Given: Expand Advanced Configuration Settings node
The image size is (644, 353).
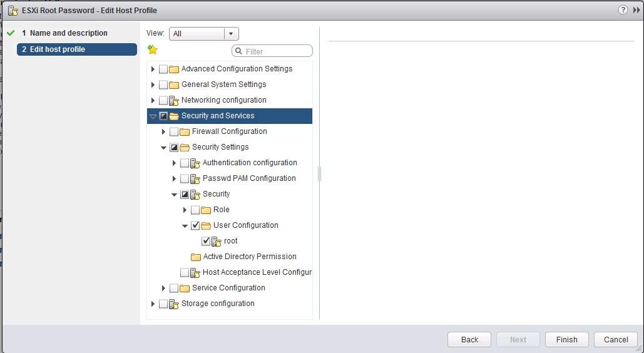Looking at the screenshot, I should pyautogui.click(x=153, y=69).
